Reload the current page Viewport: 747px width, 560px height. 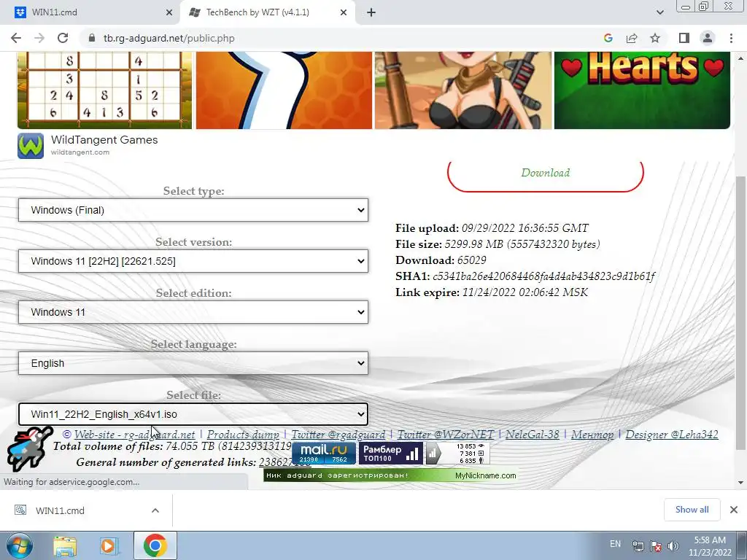[63, 38]
